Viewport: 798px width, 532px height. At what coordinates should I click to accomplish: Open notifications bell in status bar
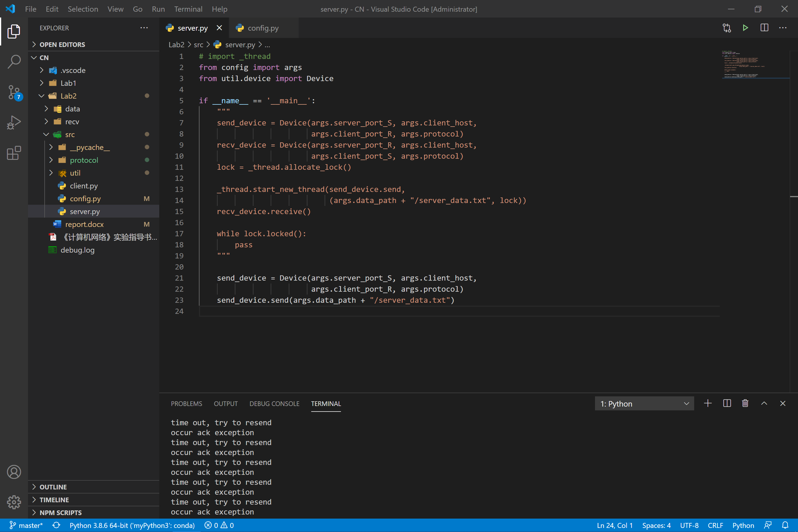point(785,525)
